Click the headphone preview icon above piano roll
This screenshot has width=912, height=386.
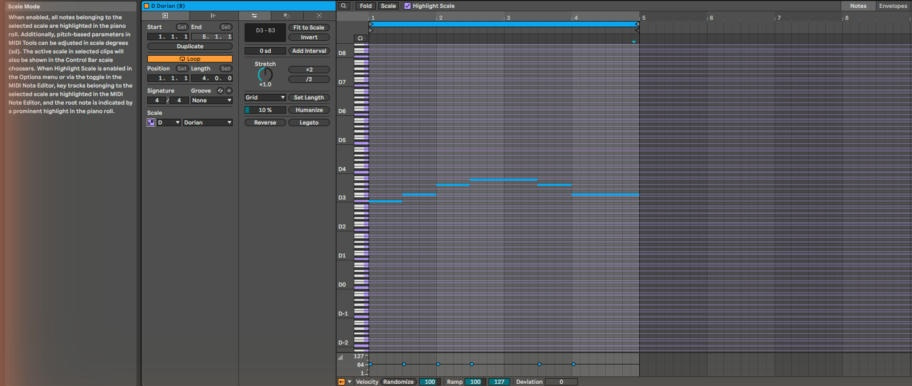coord(361,38)
